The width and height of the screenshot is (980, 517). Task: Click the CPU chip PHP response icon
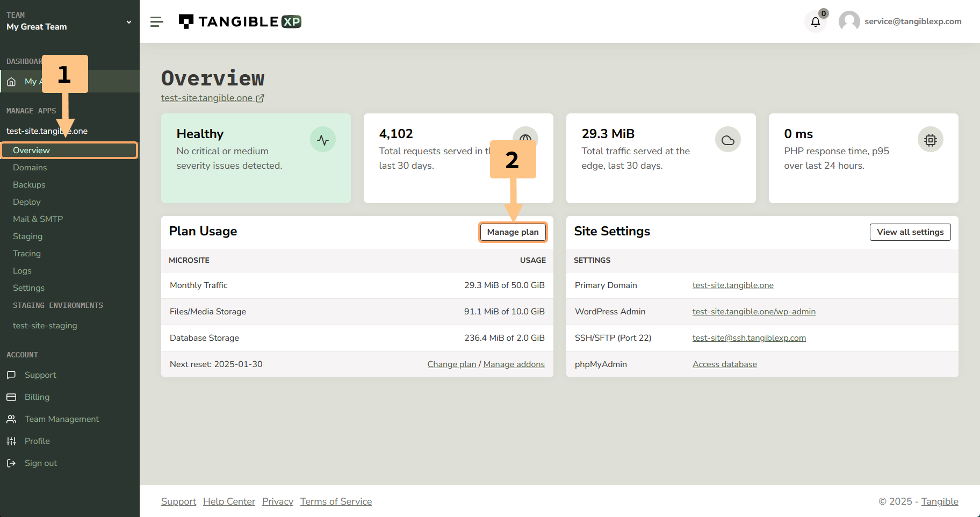click(x=930, y=140)
